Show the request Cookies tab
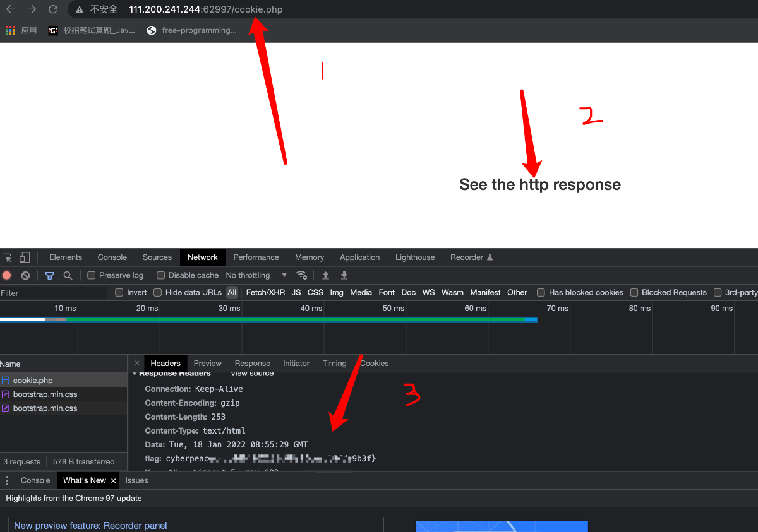 [x=375, y=363]
